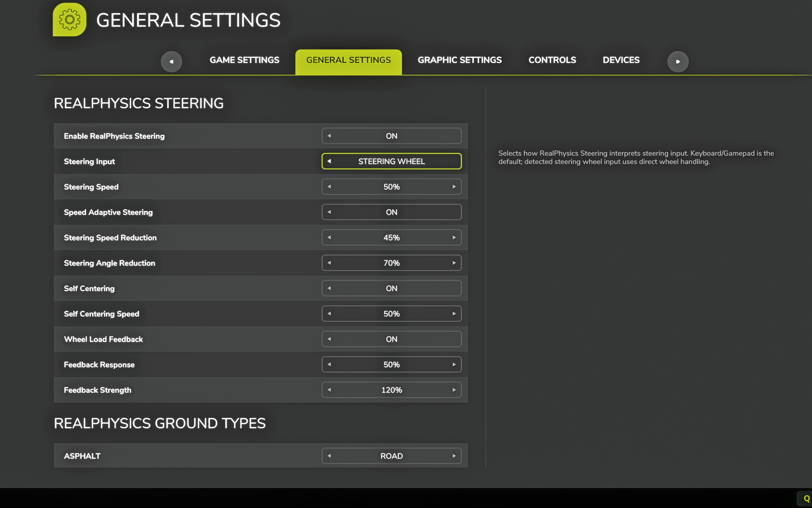Click left arrow on Steering Input
Screen dimensions: 812x508
[329, 161]
